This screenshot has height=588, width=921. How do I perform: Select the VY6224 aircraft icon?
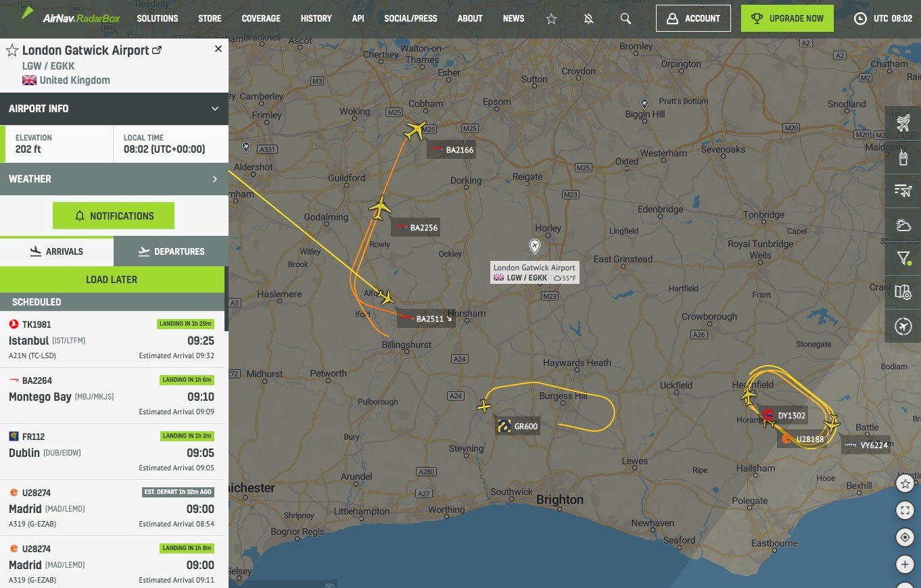pos(832,424)
